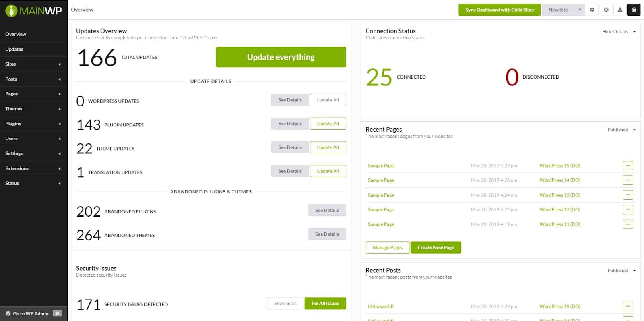This screenshot has height=321, width=644.
Task: Open the Hide Details dropdown in Connection Status
Action: coord(619,31)
